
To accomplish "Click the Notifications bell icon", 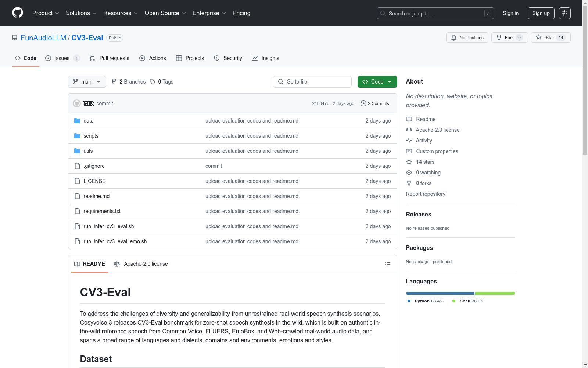I will 454,38.
